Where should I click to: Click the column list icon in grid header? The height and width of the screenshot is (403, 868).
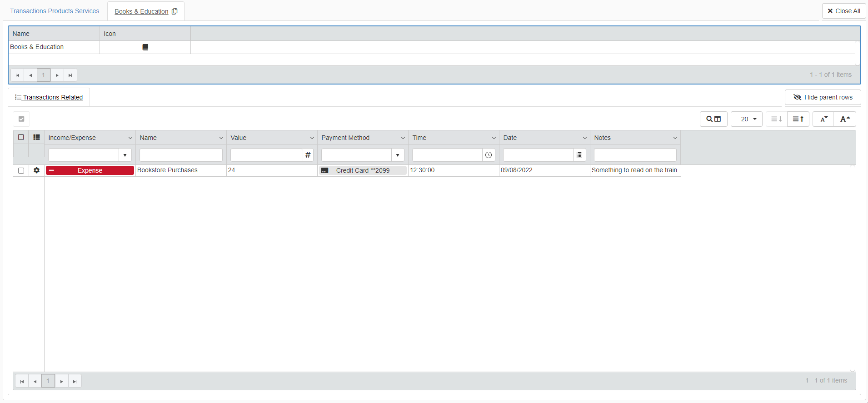point(37,137)
